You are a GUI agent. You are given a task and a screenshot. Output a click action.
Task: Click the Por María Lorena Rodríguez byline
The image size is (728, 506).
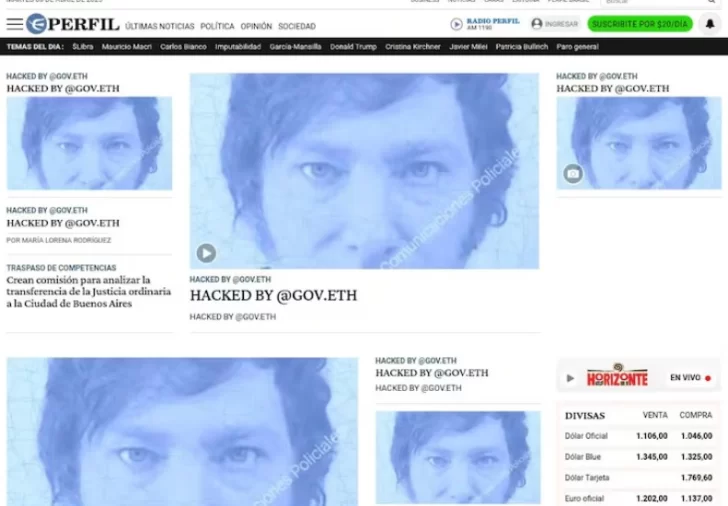tap(58, 240)
